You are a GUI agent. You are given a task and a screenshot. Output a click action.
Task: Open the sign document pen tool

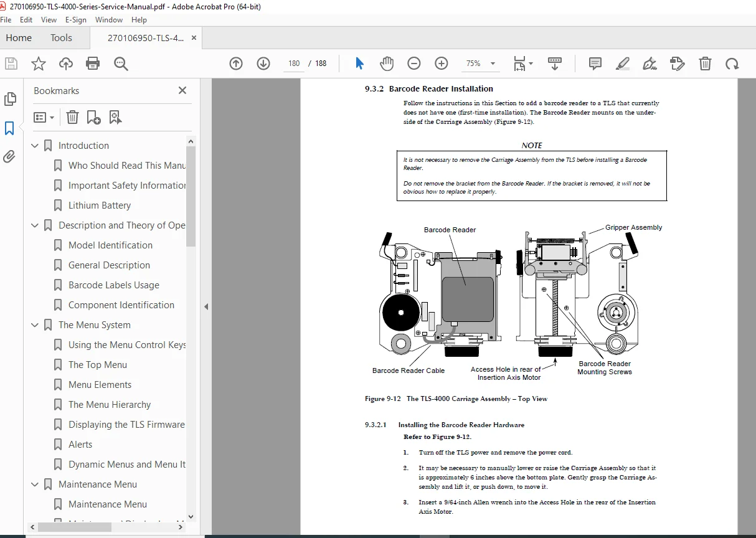[x=650, y=63]
